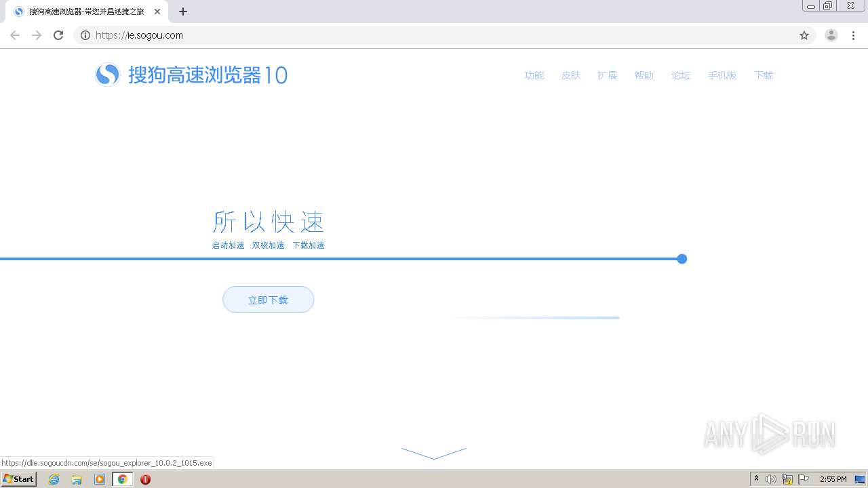Open 手机版 menu item
The height and width of the screenshot is (488, 868).
click(722, 75)
